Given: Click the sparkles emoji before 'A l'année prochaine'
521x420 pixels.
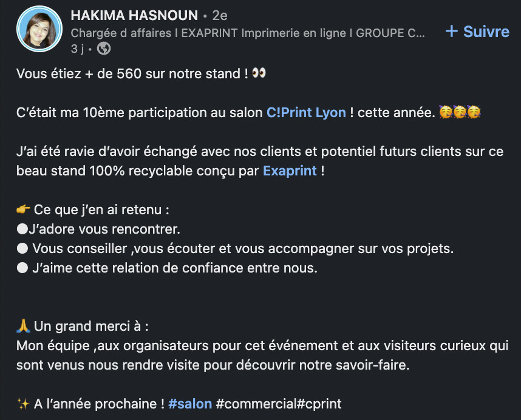Looking at the screenshot, I should [23, 404].
